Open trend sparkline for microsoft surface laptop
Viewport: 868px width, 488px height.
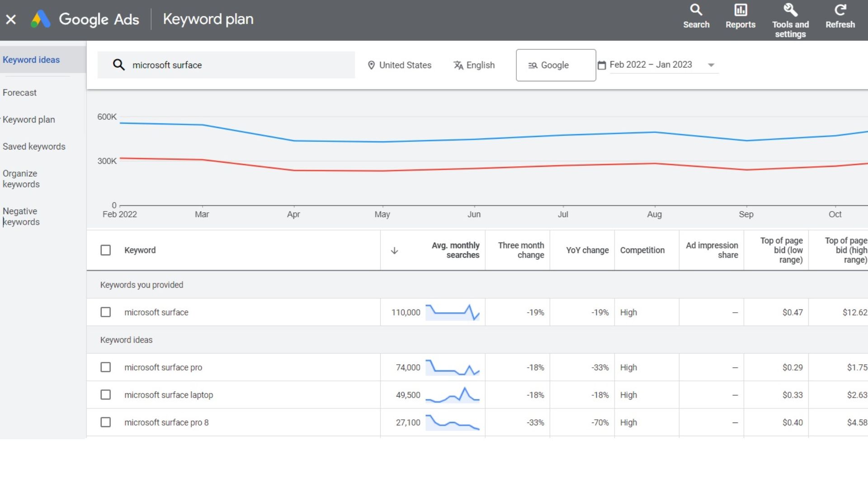pos(453,395)
